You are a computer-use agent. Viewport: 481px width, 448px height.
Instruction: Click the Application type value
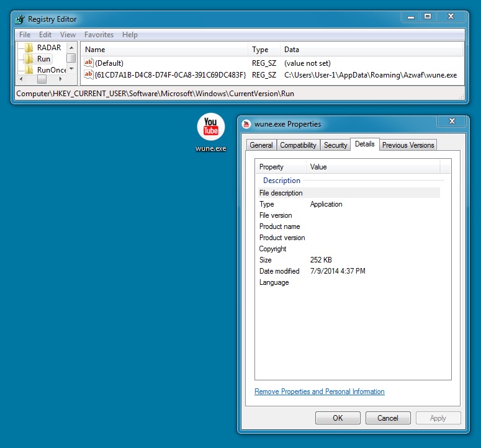point(326,204)
